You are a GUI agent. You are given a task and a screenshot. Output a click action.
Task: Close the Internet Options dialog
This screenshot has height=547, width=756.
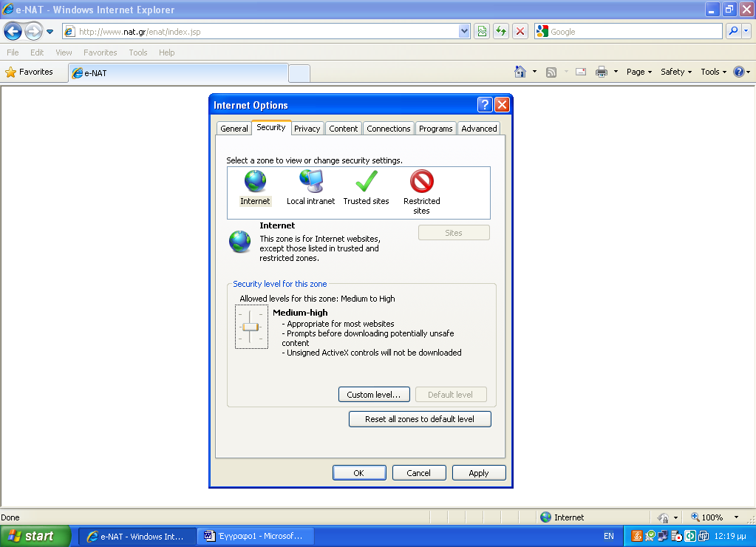point(502,105)
